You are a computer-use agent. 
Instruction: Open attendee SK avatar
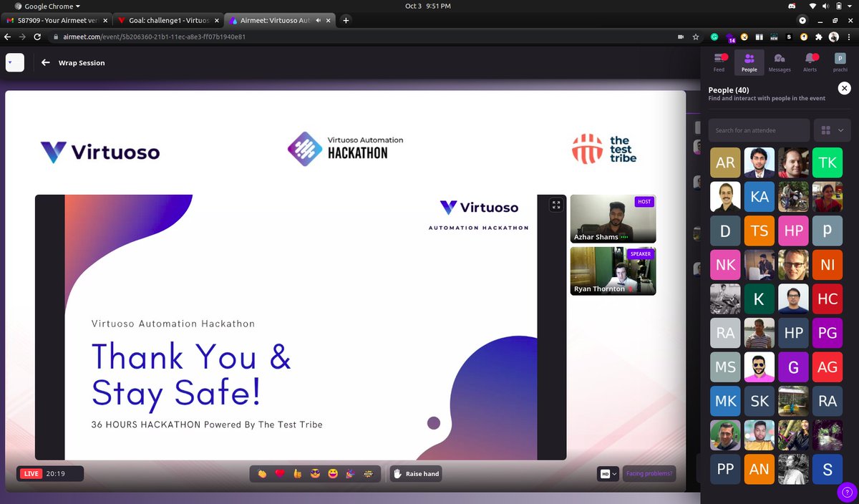pyautogui.click(x=759, y=402)
